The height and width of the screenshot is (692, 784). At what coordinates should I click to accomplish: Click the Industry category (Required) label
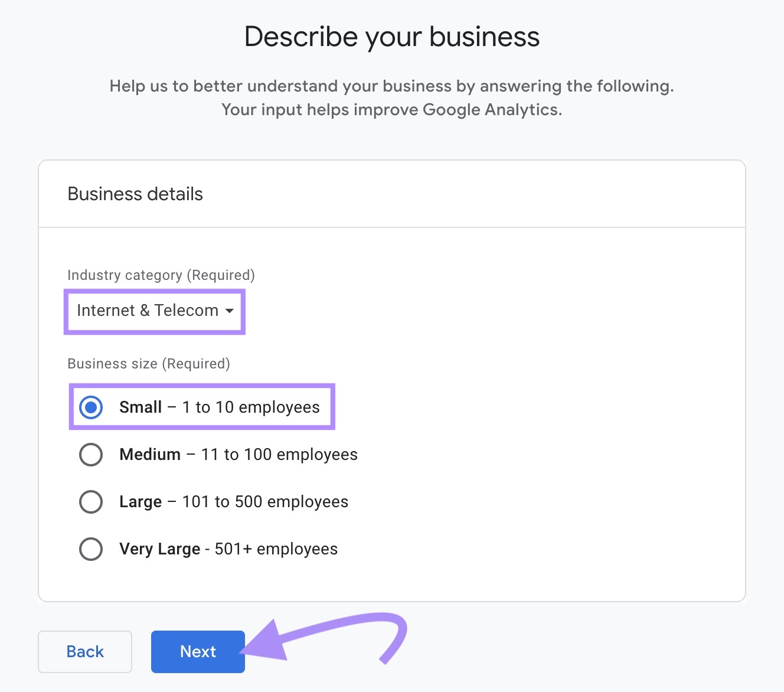(x=160, y=275)
